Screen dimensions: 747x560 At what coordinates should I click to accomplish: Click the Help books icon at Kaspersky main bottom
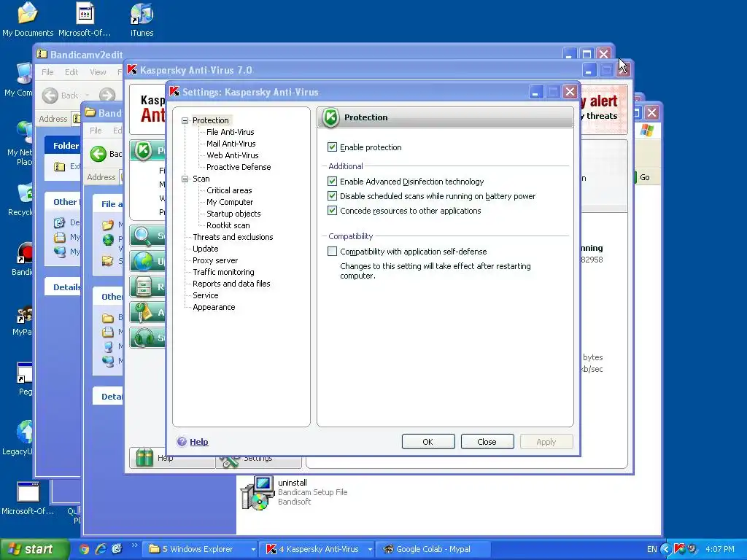point(144,458)
